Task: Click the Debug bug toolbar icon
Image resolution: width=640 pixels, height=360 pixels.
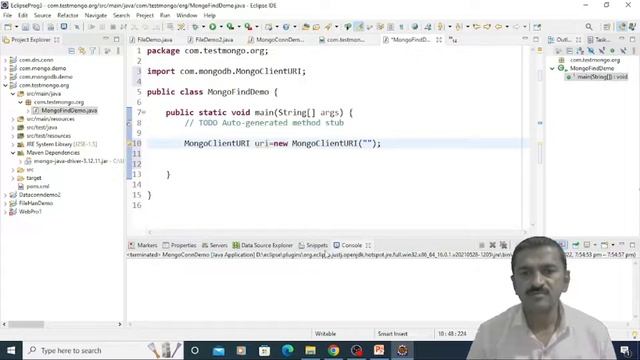Action: [x=196, y=27]
